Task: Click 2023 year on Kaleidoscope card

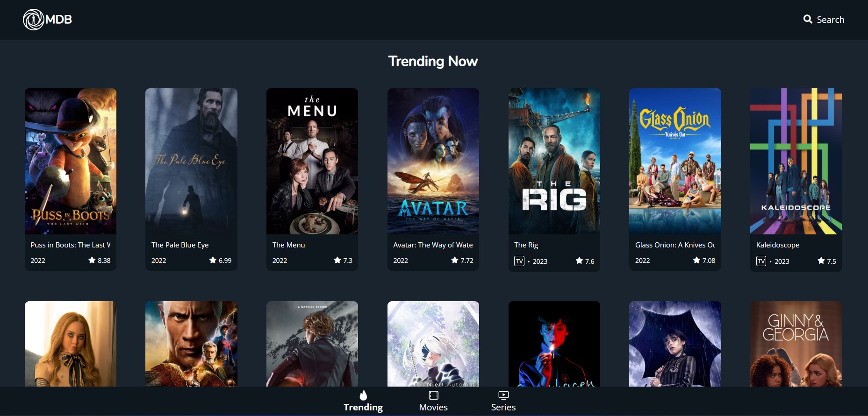Action: (782, 261)
